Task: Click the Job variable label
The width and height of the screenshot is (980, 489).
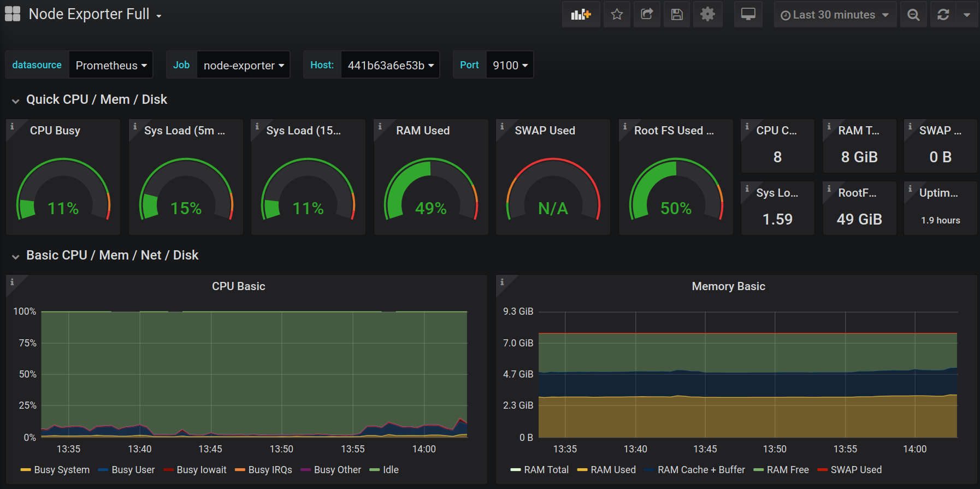Action: (181, 65)
